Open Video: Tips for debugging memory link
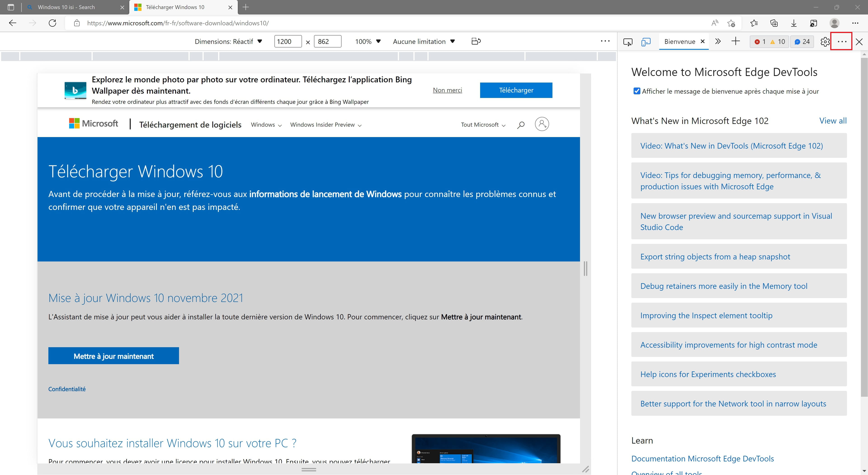 click(x=739, y=181)
